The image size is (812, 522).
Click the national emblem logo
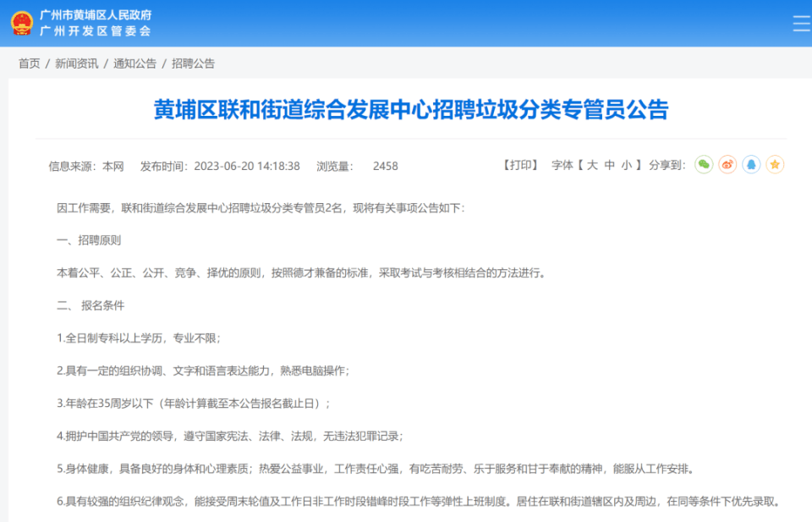[x=22, y=24]
